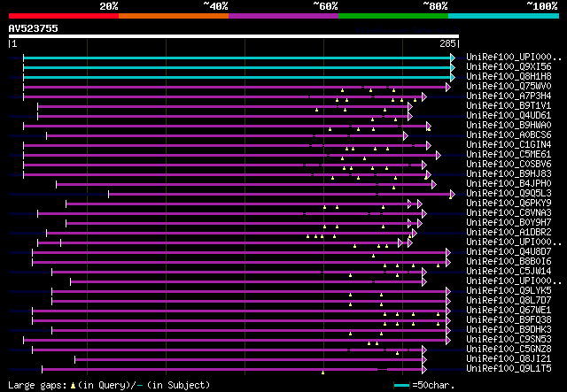Viewport: 567px width, 392px height.
Task: Click the cyan =50char scale bar legend
Action: (401, 385)
